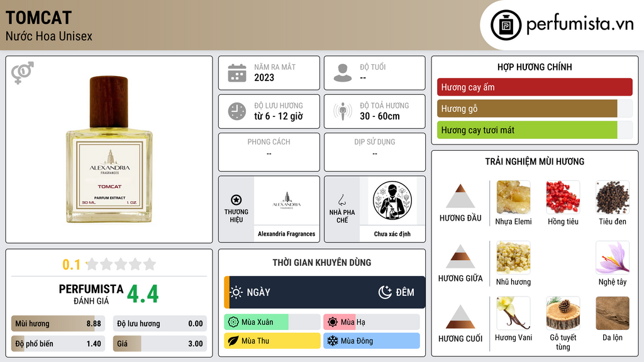Click the calendar icon beside Năm ra mắt

(237, 73)
